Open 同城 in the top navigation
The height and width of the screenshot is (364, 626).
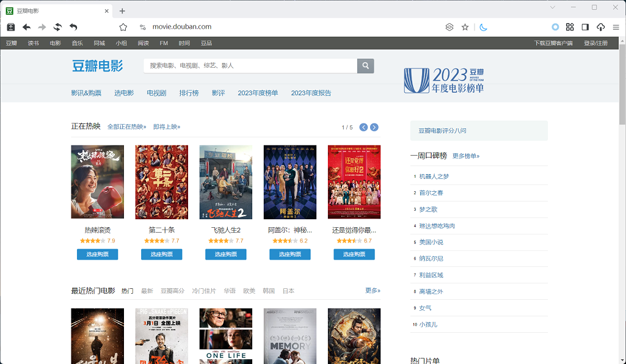click(99, 43)
